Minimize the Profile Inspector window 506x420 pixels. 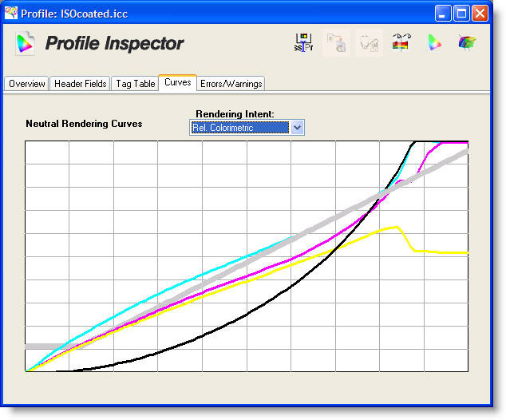coord(443,14)
